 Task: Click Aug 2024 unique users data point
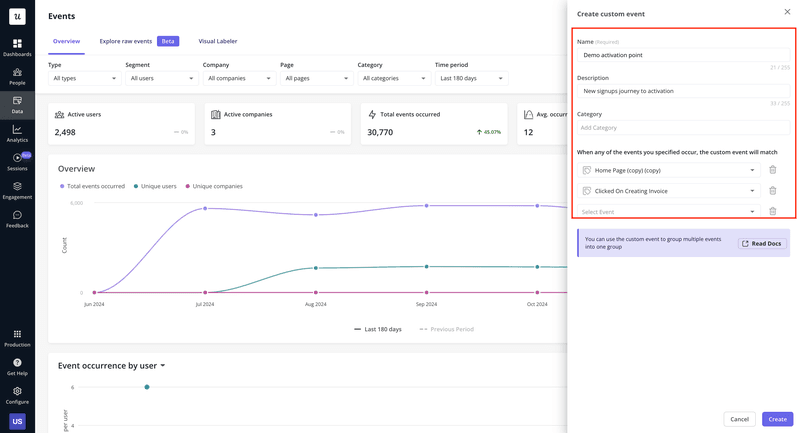[x=316, y=268]
